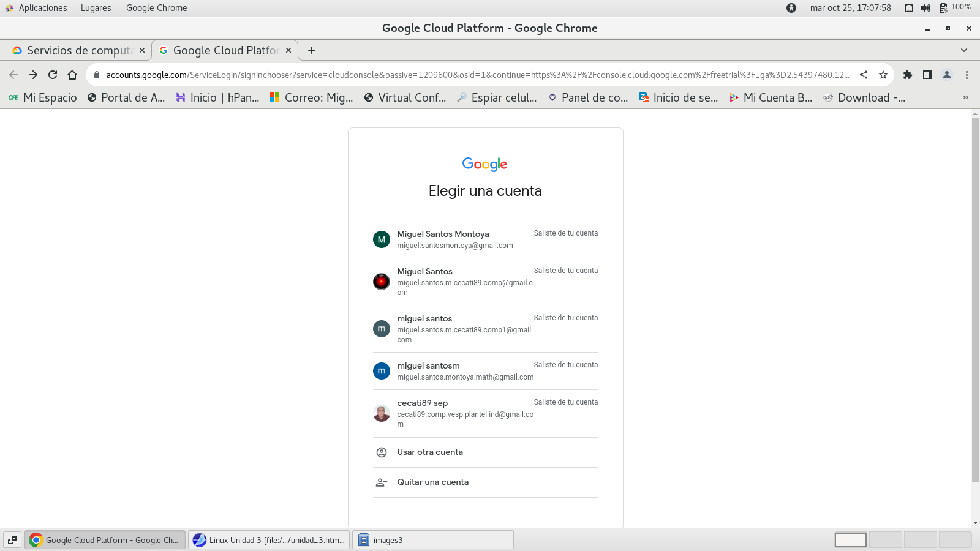
Task: Open the three-dot Chrome menu
Action: click(x=967, y=75)
